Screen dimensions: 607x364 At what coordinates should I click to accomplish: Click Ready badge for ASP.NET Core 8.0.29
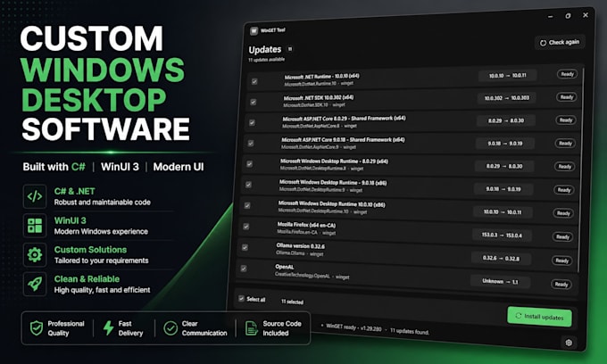[x=566, y=120]
